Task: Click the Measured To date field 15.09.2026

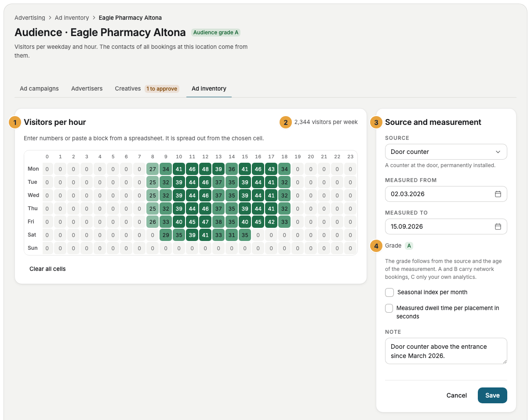Action: pos(446,226)
